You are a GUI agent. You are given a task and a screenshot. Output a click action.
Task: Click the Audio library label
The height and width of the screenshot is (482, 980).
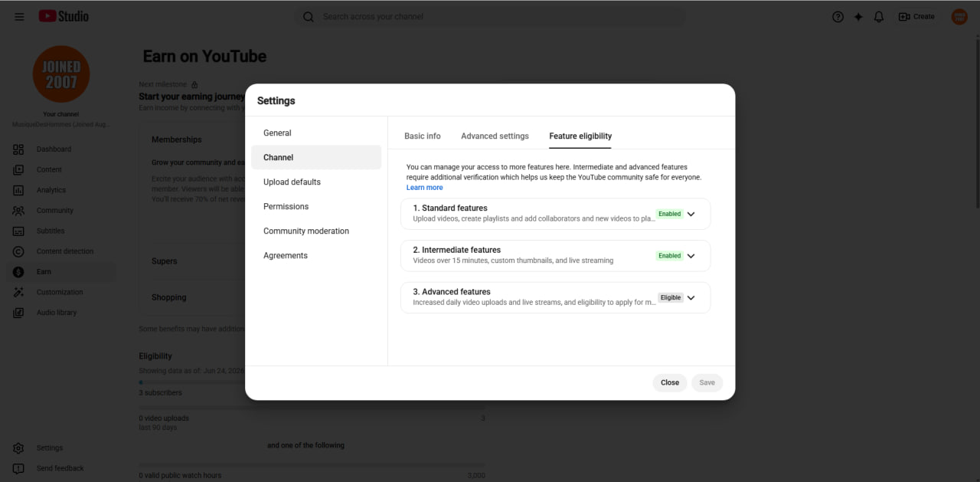click(x=57, y=313)
